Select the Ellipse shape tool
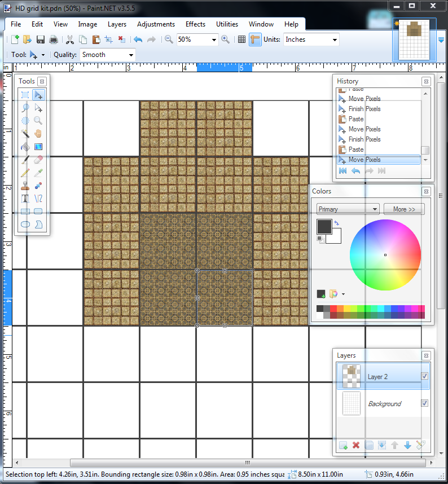Screen dimensions: 448x484 (x=25, y=225)
